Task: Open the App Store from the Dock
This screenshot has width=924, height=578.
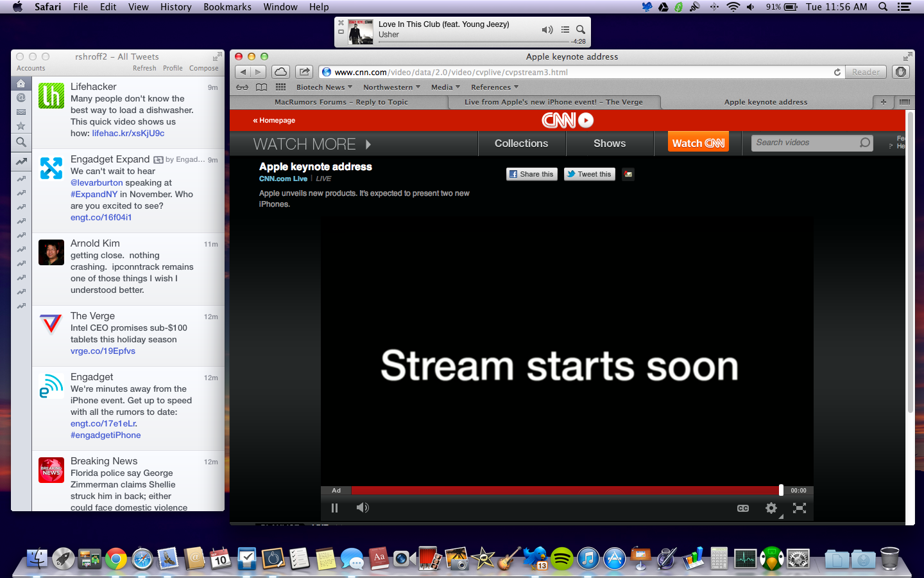Action: point(615,559)
